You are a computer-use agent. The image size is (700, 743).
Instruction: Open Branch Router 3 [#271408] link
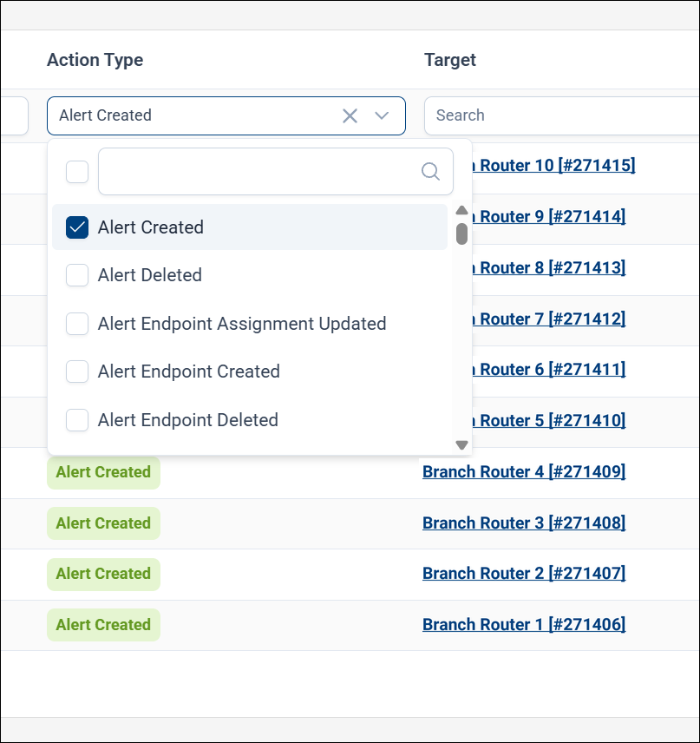[x=524, y=523]
